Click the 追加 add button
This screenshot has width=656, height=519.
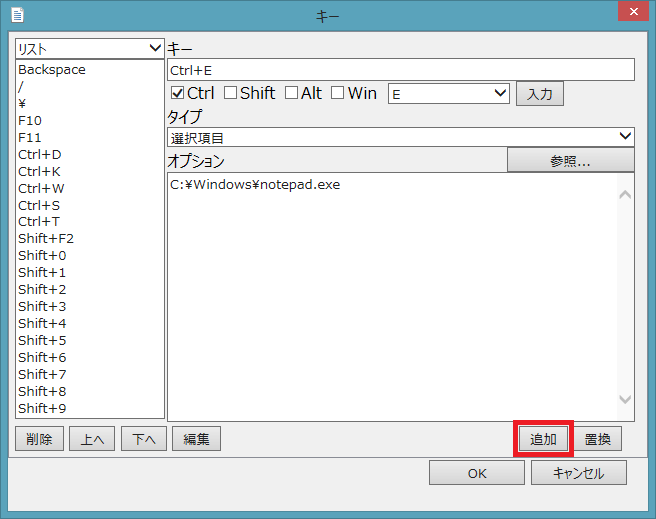(x=542, y=439)
